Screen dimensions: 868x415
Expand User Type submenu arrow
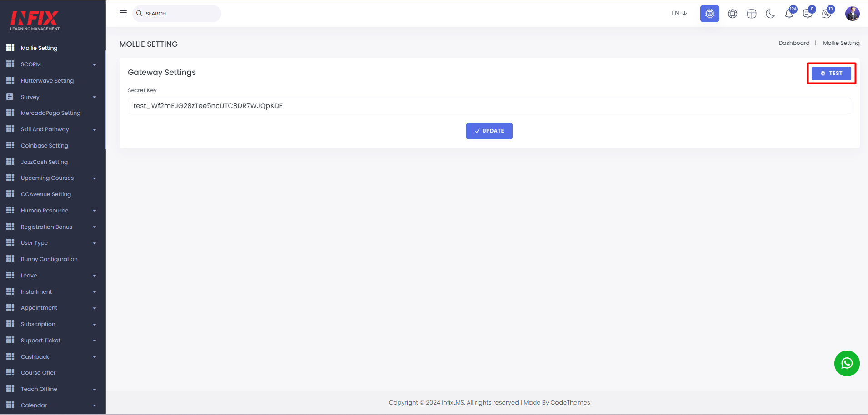tap(95, 243)
